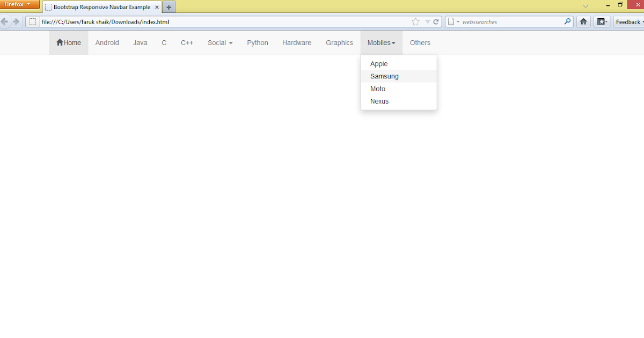Click the Python navbar link
The image size is (644, 338).
[257, 42]
